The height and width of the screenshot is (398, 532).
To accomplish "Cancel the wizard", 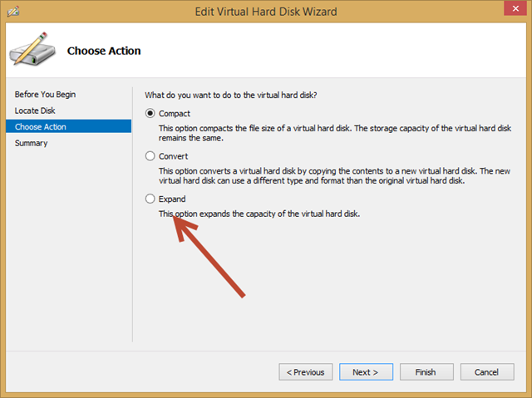I will coord(488,372).
